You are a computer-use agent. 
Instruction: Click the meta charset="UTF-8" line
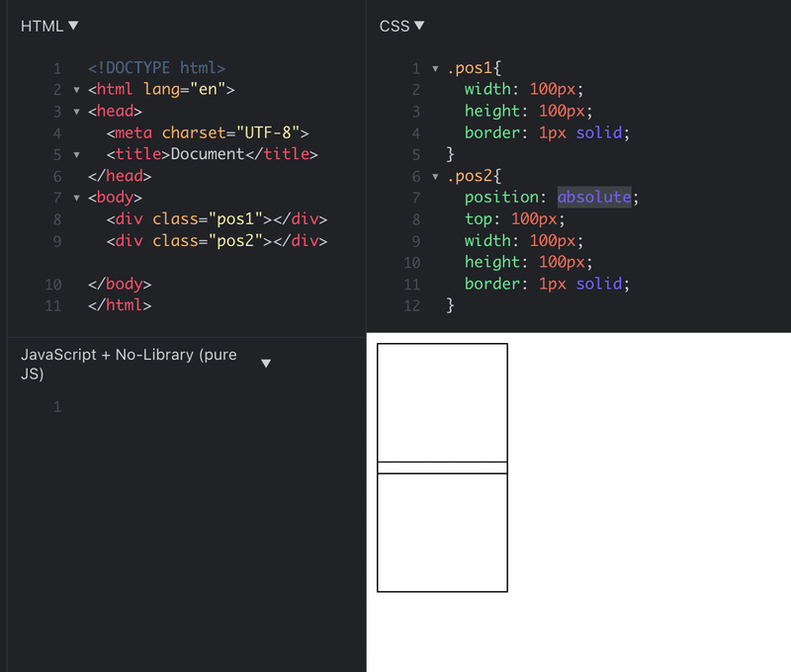208,133
